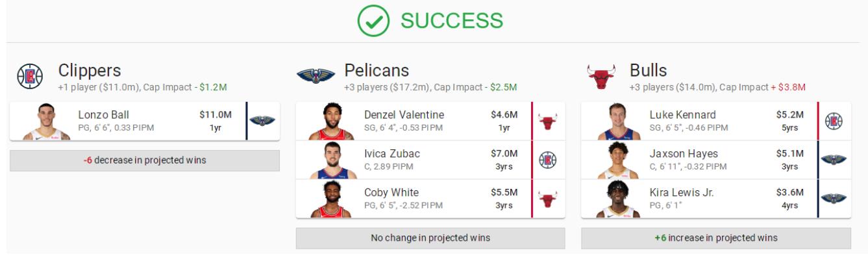
Task: Click Bulls logo beside Denzel Valentine
Action: click(x=549, y=121)
